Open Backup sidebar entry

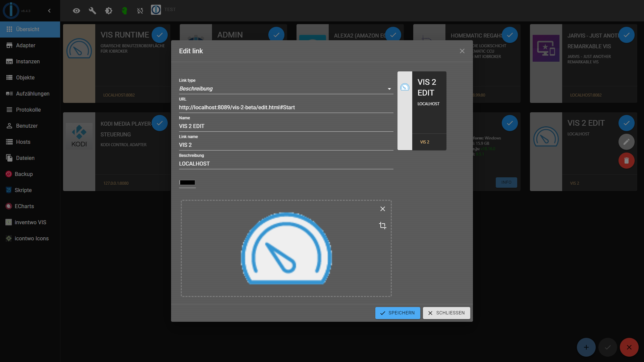30,174
